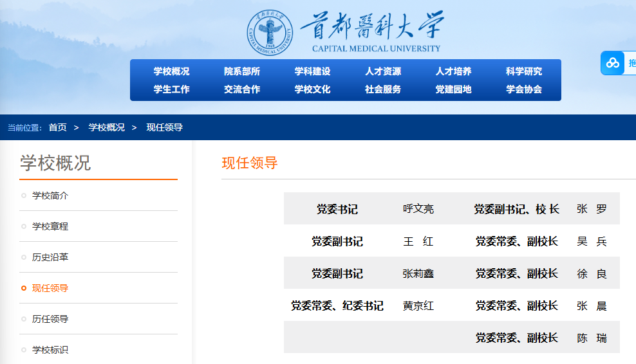Open 学校章程 in the sidebar

pyautogui.click(x=50, y=226)
